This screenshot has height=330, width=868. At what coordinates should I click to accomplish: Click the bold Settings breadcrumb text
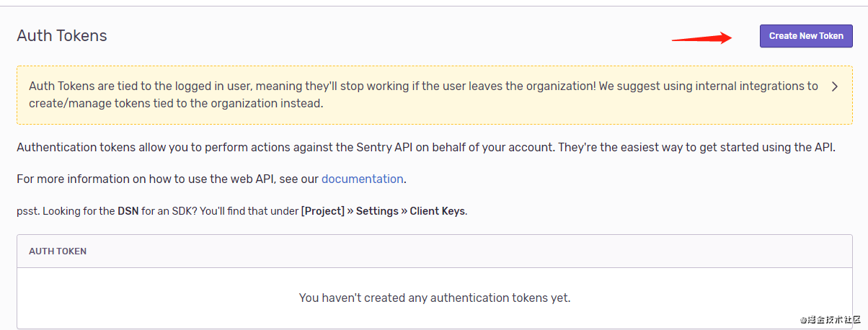click(x=378, y=212)
